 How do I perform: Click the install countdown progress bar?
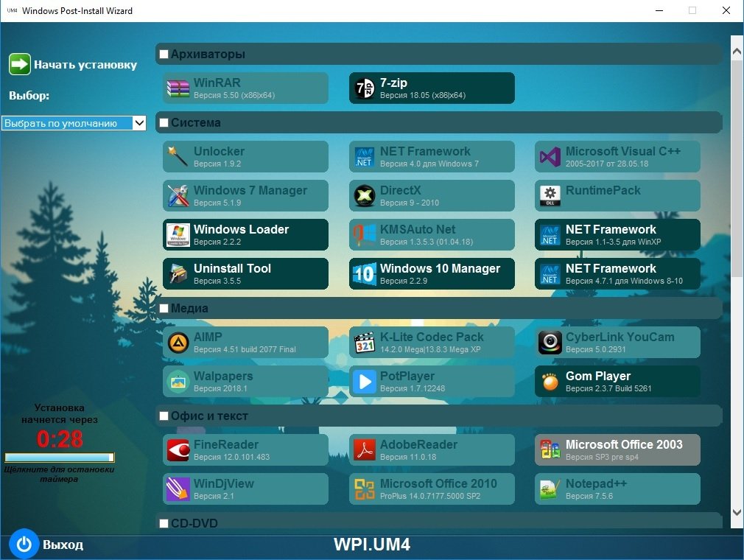(x=60, y=457)
